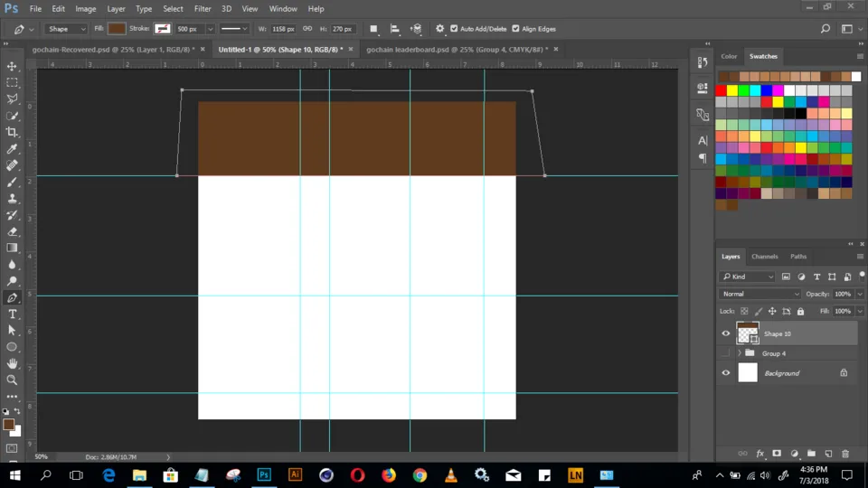Create new adjustment layer
The height and width of the screenshot is (488, 868).
795,454
